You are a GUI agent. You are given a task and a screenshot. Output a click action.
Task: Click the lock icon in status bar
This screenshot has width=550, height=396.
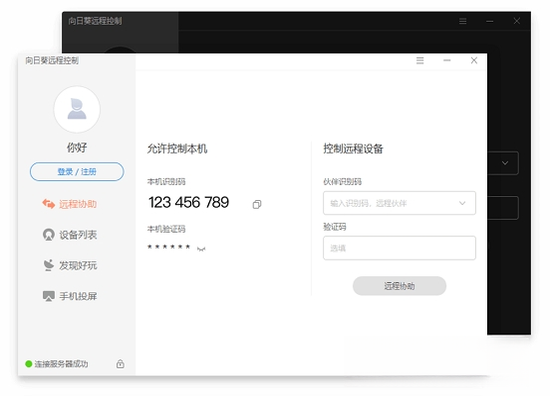[120, 364]
